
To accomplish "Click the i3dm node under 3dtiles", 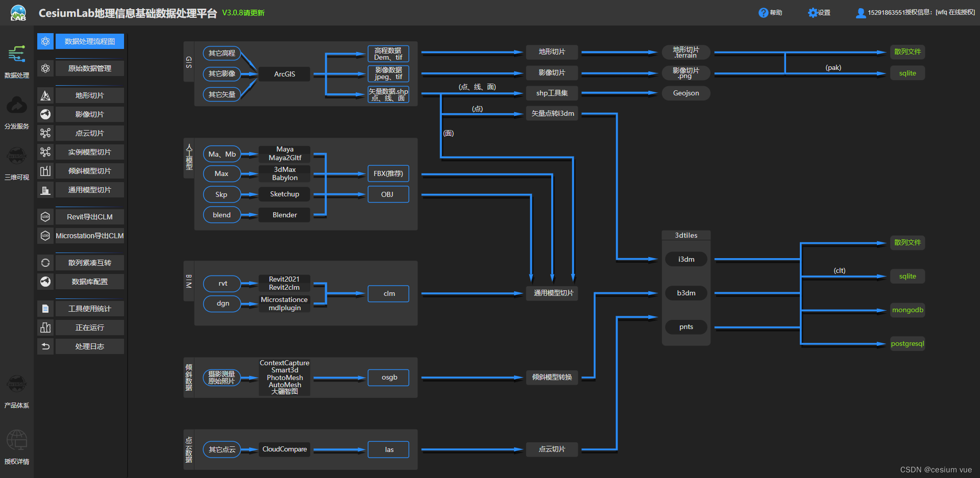I will pyautogui.click(x=686, y=259).
